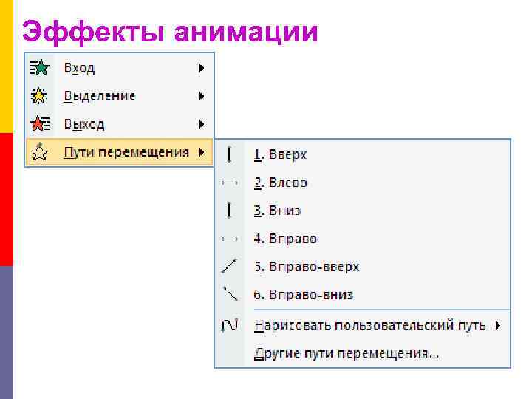The image size is (532, 399).
Task: Choose motion path 6. Вправо-вниз
Action: 363,295
